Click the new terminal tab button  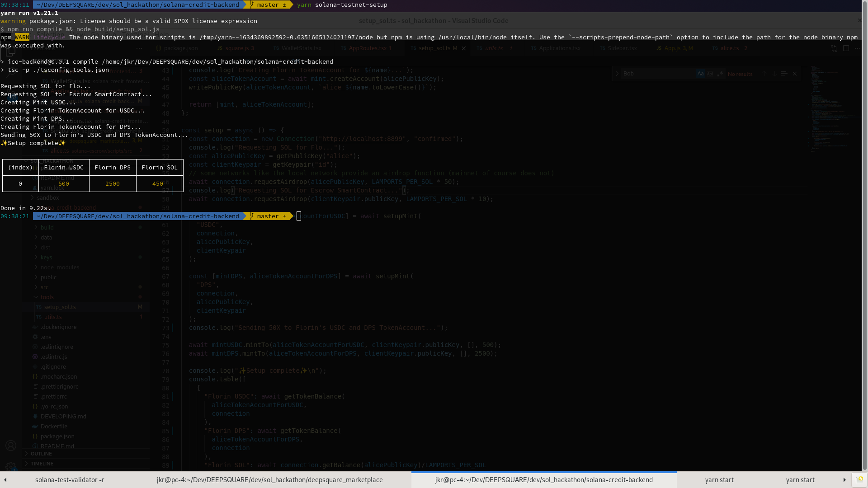(x=859, y=480)
